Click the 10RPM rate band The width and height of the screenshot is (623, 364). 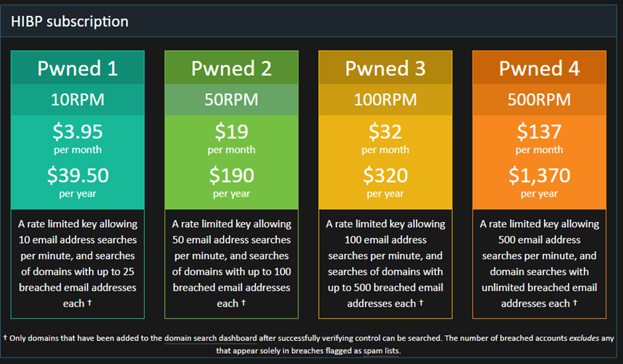(x=78, y=100)
